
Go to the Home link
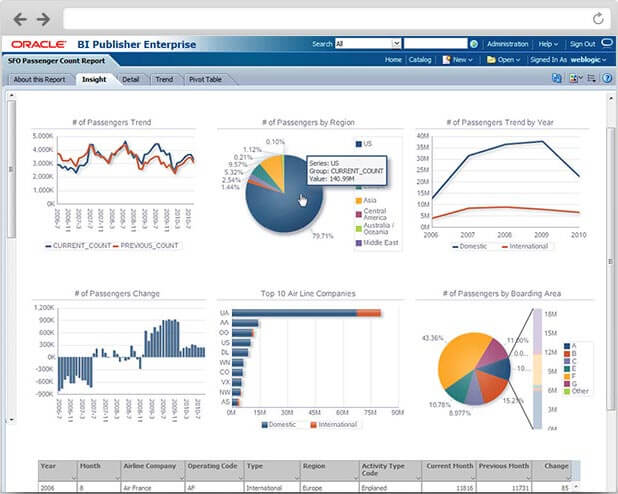click(x=393, y=60)
